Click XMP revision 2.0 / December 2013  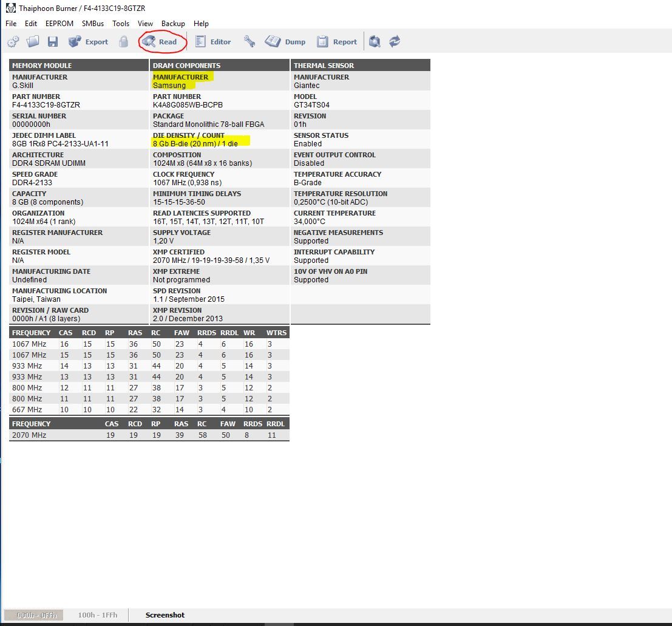[x=188, y=319]
